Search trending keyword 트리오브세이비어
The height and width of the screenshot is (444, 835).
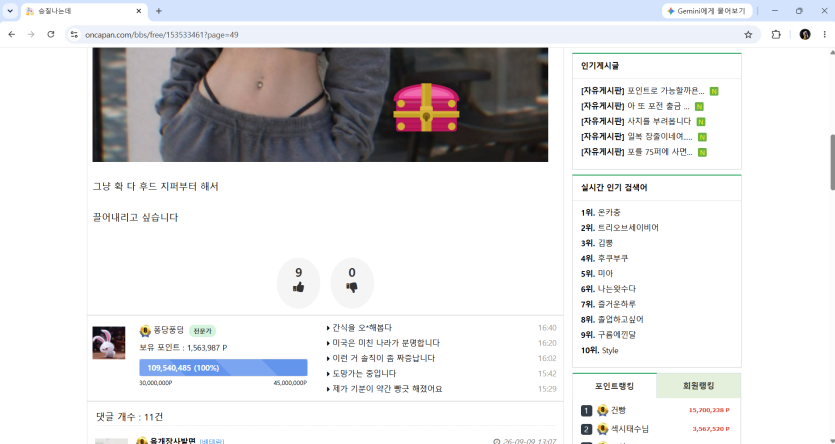pos(628,228)
